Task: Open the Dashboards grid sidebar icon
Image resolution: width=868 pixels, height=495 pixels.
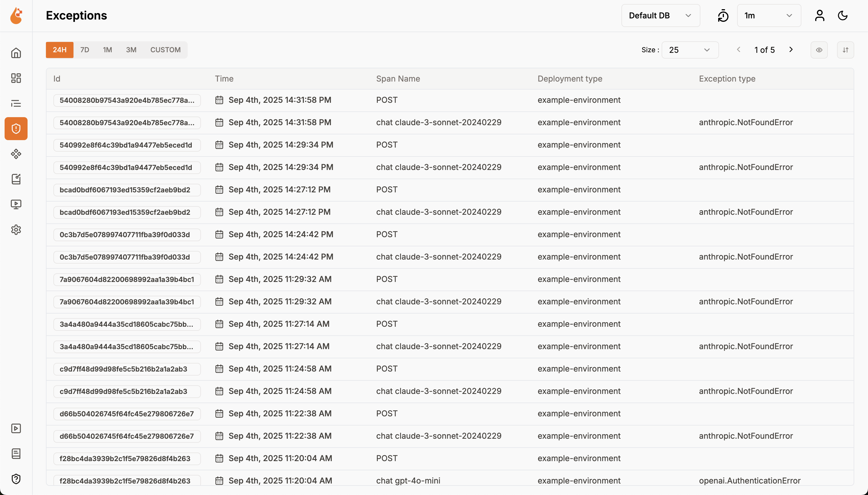Action: (16, 78)
